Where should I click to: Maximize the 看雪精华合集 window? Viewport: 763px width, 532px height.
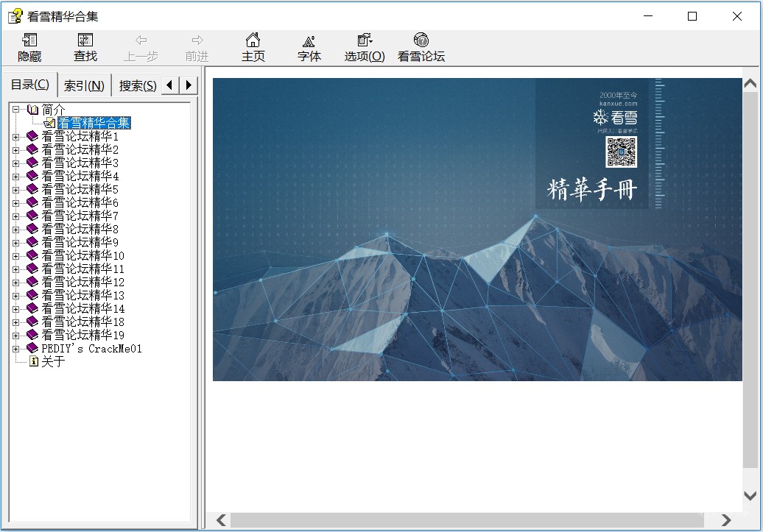click(x=692, y=16)
